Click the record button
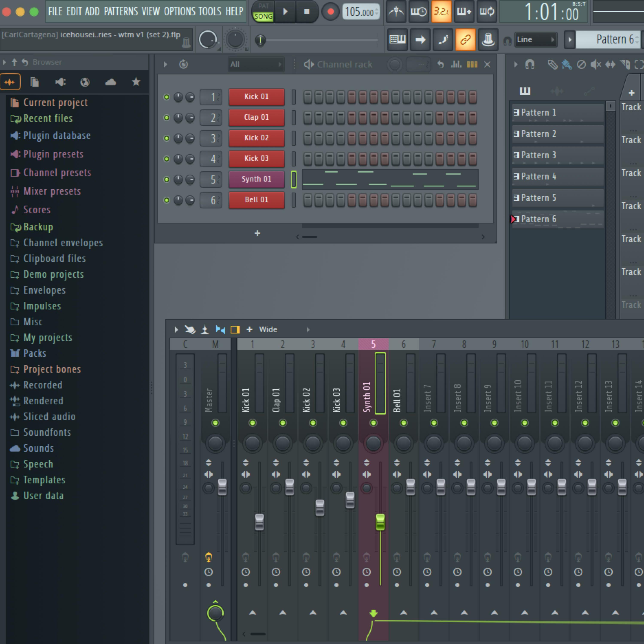Screen dimensions: 644x644 coord(330,12)
